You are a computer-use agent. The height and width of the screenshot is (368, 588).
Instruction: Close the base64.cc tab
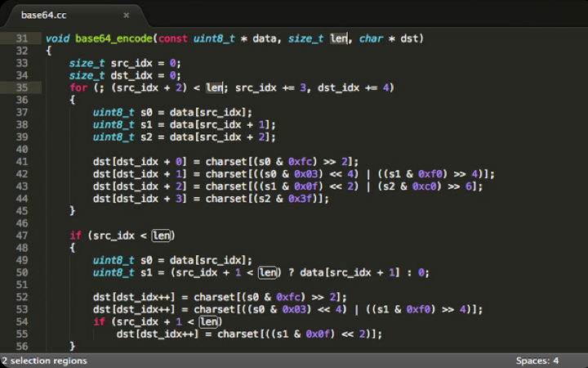point(126,15)
